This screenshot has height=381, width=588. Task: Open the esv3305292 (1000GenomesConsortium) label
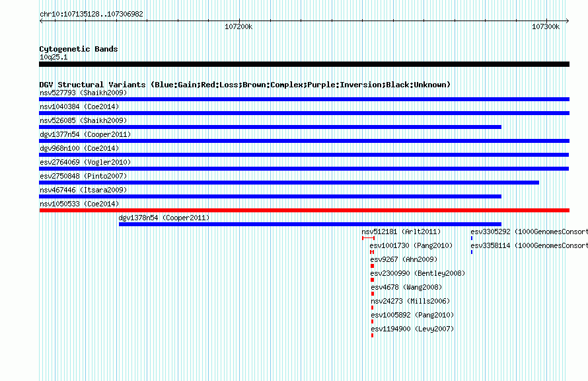[529, 232]
